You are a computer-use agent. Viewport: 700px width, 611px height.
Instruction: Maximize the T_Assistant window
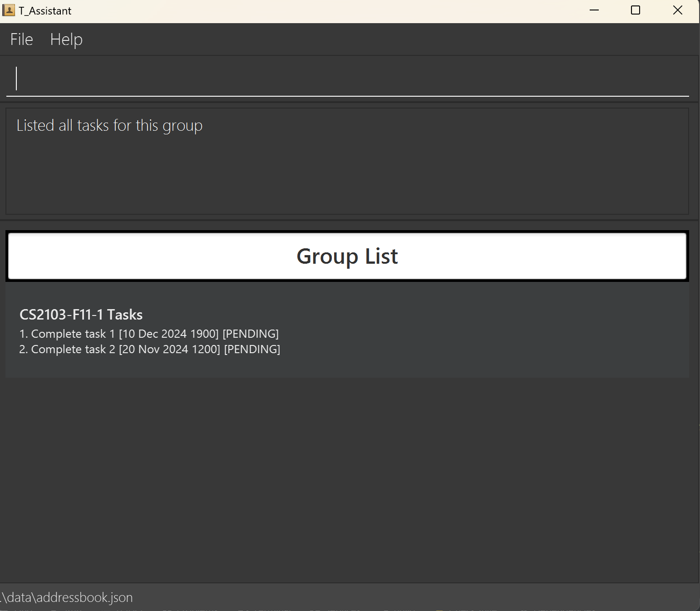[x=635, y=10]
